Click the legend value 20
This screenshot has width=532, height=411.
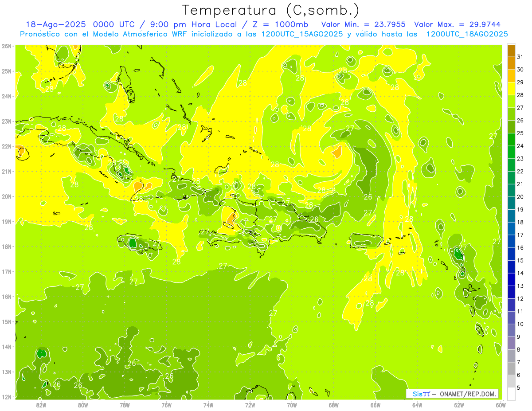pos(520,197)
